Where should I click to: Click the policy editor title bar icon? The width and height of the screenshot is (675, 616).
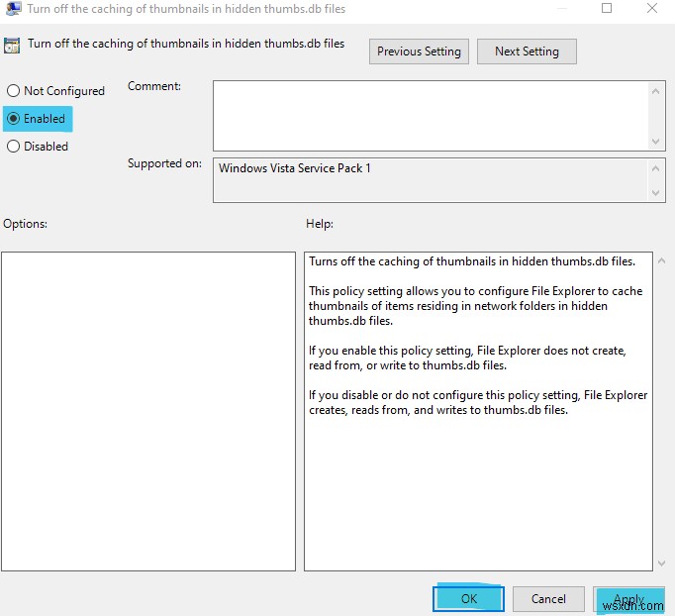(x=13, y=8)
